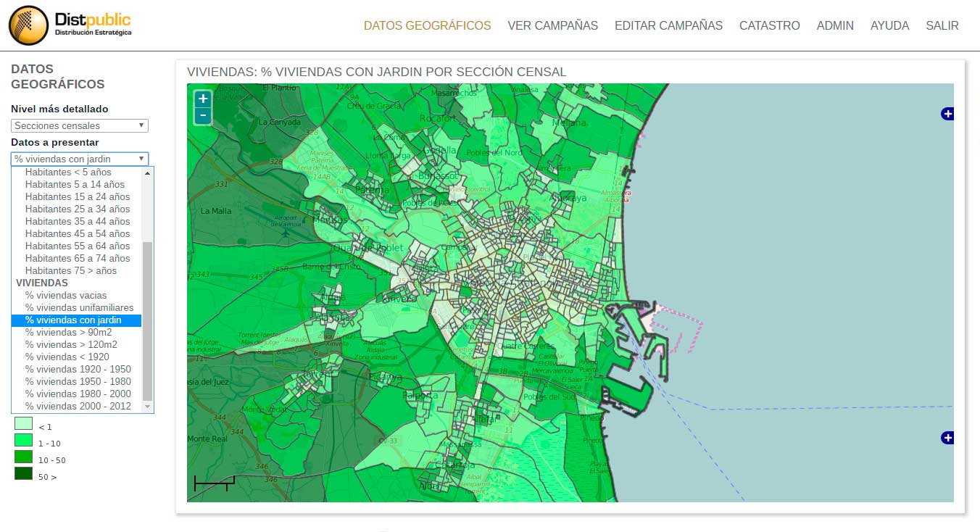Open AYUDA help link
This screenshot has width=980, height=532.
[x=890, y=25]
